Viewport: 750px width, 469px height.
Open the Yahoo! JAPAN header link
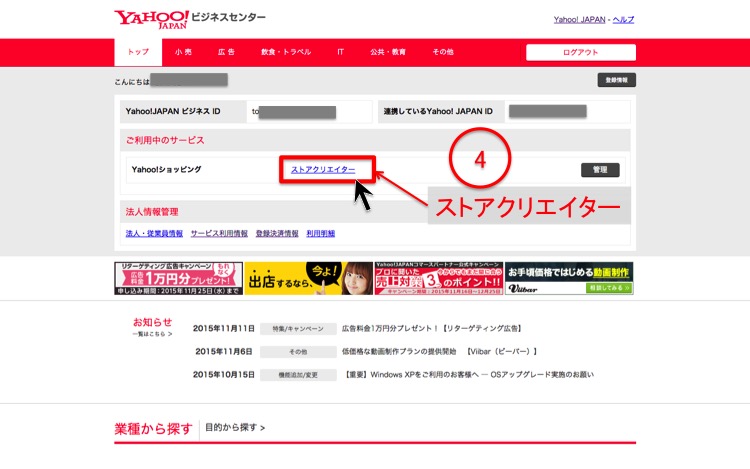tap(579, 20)
